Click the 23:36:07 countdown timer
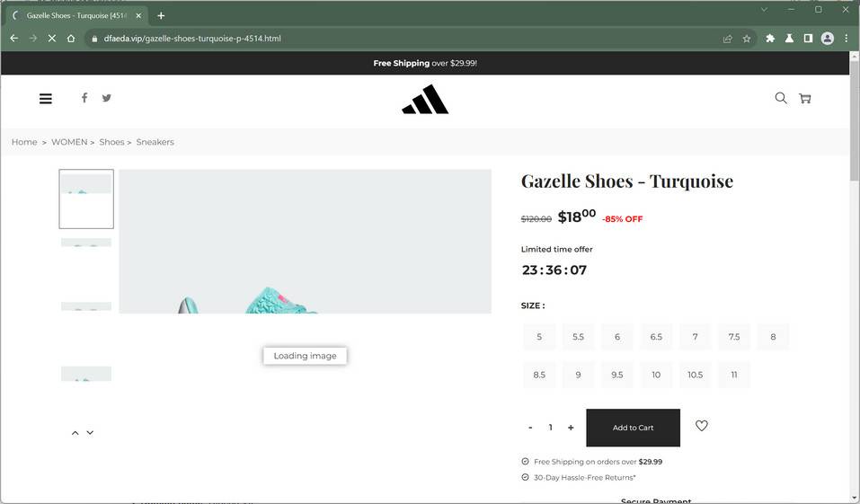This screenshot has height=504, width=860. point(554,270)
